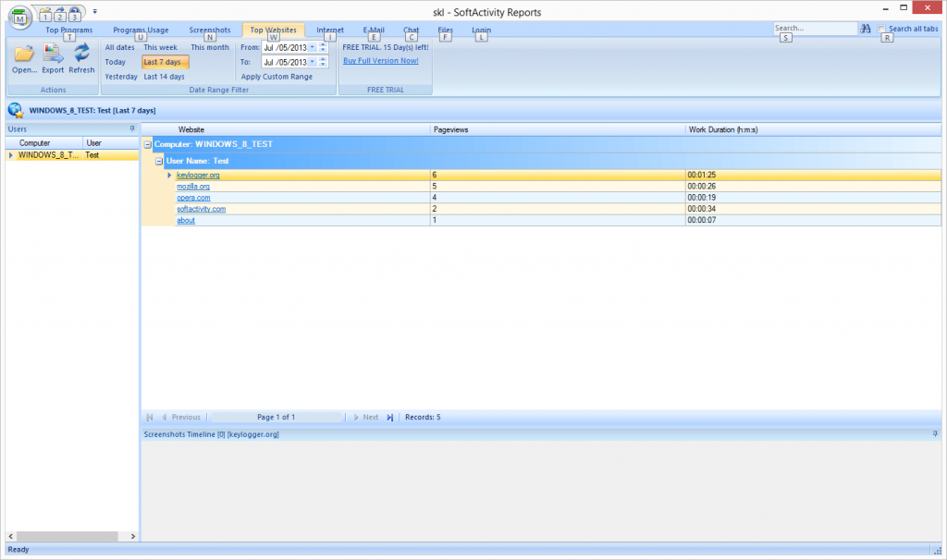
Task: Open the round application menu button
Action: [18, 16]
